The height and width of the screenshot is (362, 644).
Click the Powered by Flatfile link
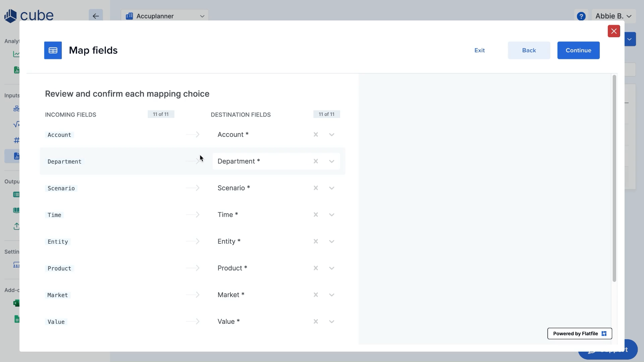579,334
